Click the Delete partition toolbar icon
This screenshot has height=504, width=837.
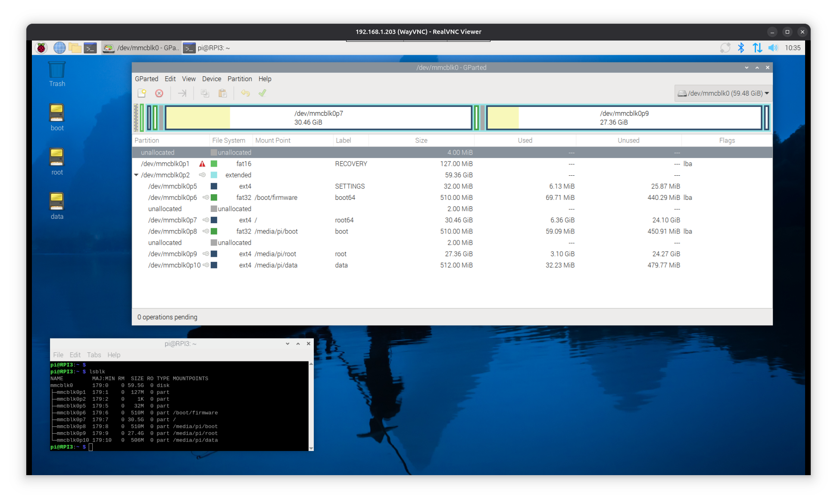point(159,93)
